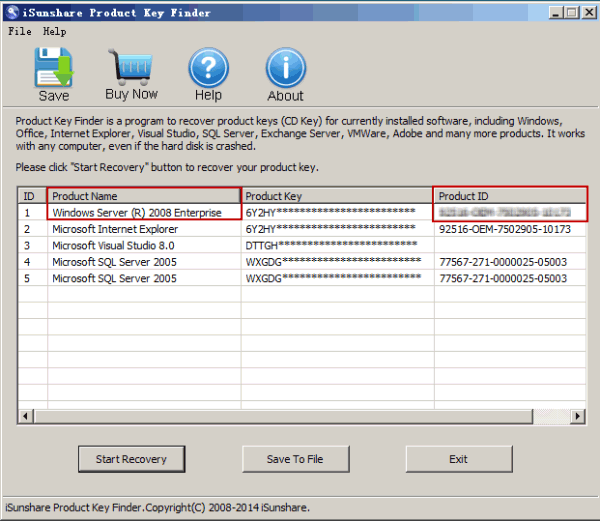This screenshot has width=600, height=521.
Task: Click product ID 77567-271-0000025-05003 in row 4
Action: (x=503, y=262)
